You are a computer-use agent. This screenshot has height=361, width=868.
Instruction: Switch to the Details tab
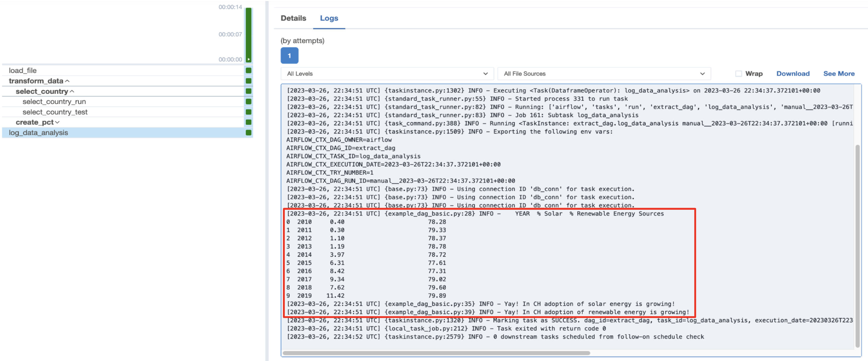click(293, 18)
